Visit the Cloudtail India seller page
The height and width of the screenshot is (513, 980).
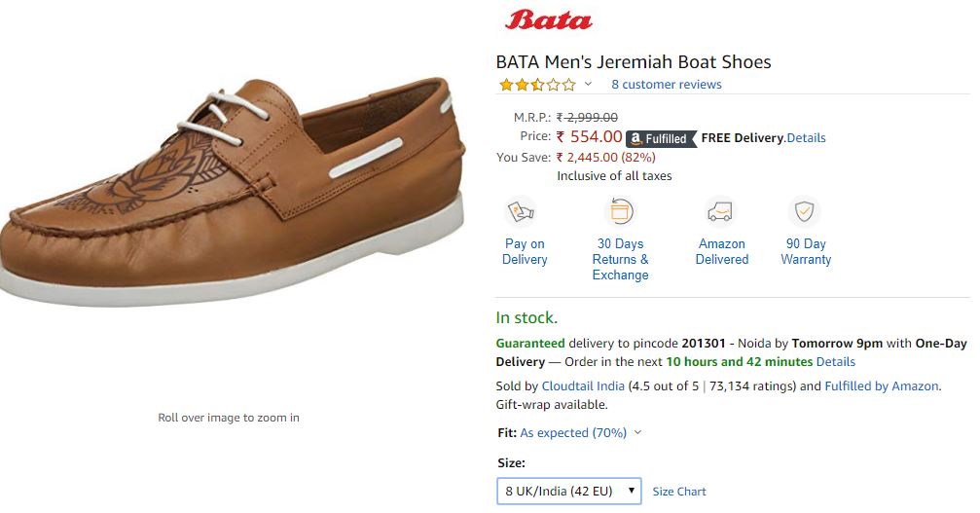(x=583, y=386)
